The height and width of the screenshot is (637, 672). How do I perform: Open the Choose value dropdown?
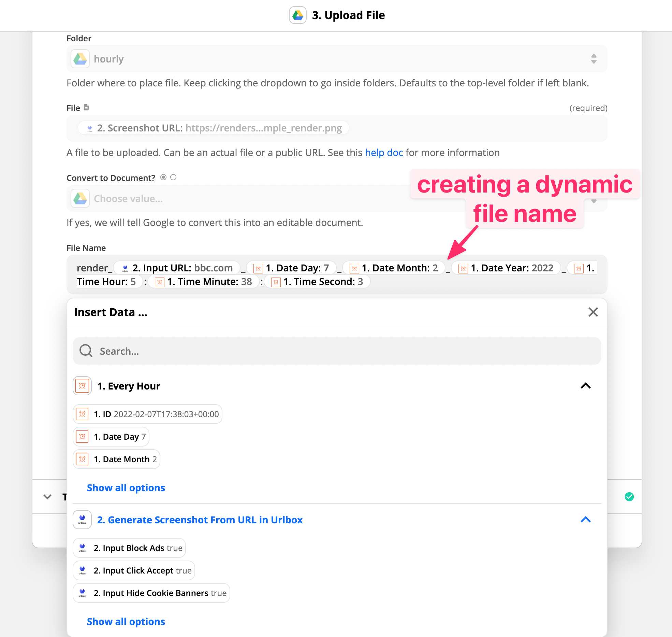594,201
